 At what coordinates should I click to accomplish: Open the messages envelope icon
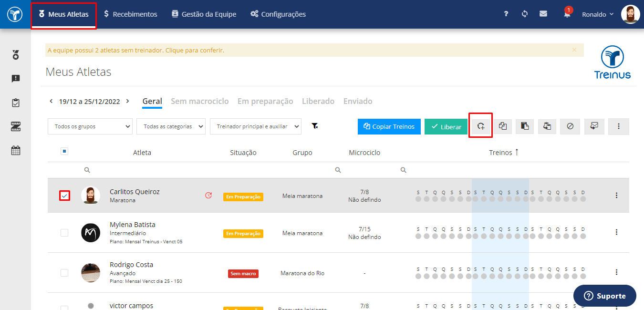[543, 14]
